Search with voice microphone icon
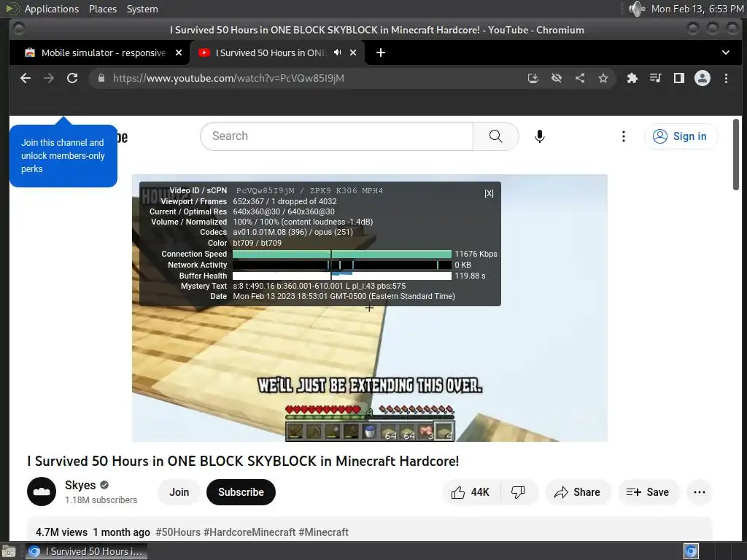Image resolution: width=747 pixels, height=560 pixels. [x=539, y=136]
